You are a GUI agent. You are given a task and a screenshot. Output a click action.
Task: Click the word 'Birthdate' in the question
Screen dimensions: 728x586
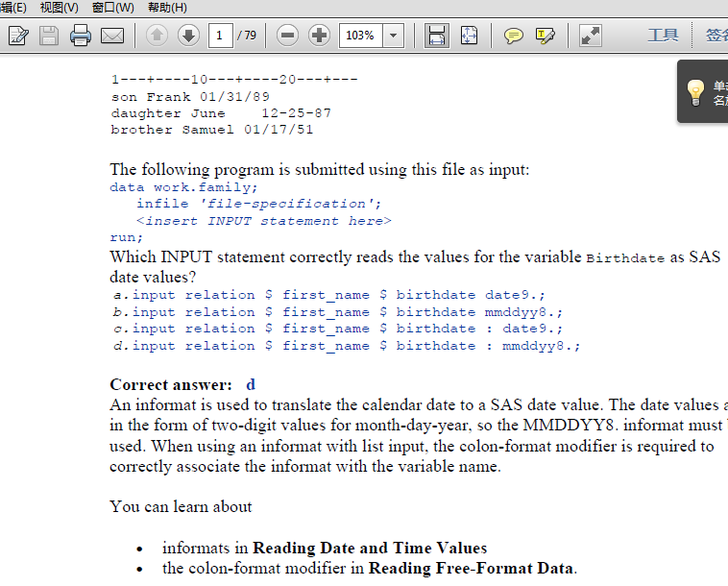(x=625, y=258)
